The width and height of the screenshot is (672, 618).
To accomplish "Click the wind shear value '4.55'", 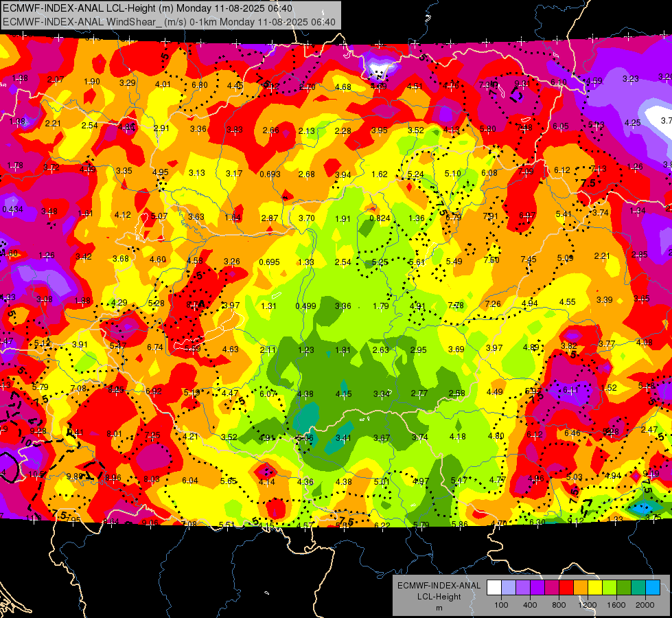I will pos(567,302).
